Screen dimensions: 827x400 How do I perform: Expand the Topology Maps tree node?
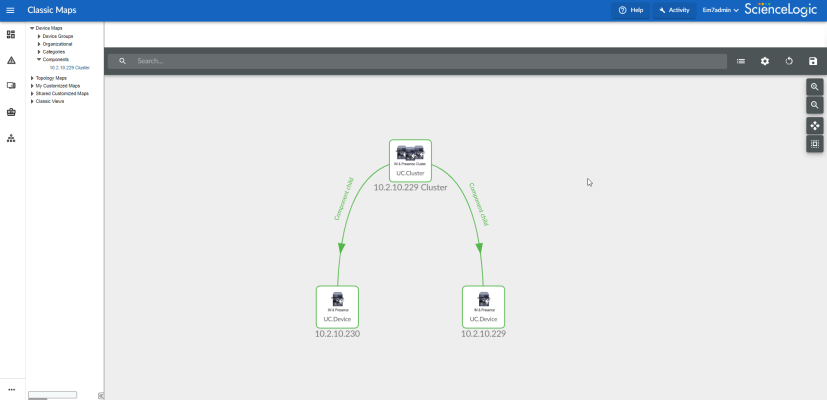click(33, 77)
